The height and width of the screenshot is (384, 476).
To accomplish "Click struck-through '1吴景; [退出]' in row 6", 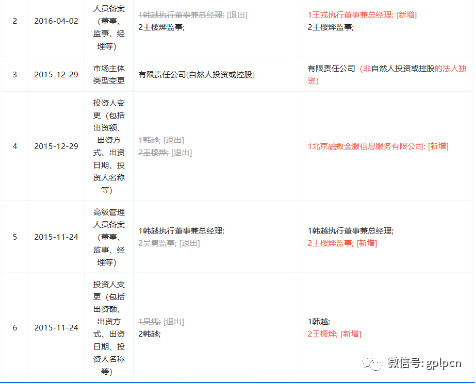I will (161, 322).
